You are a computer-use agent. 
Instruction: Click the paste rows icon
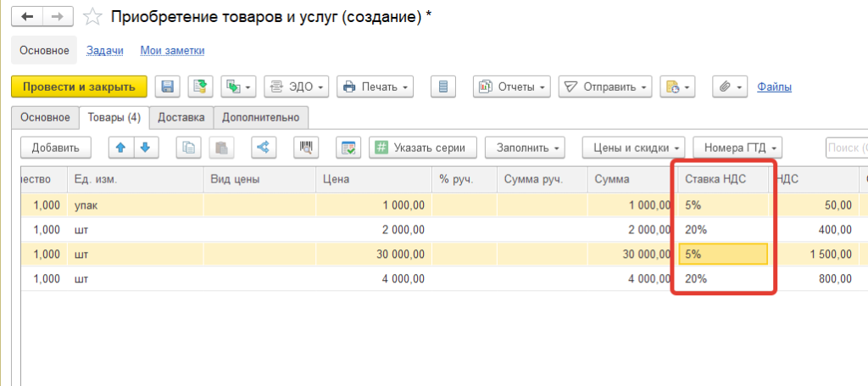click(221, 148)
